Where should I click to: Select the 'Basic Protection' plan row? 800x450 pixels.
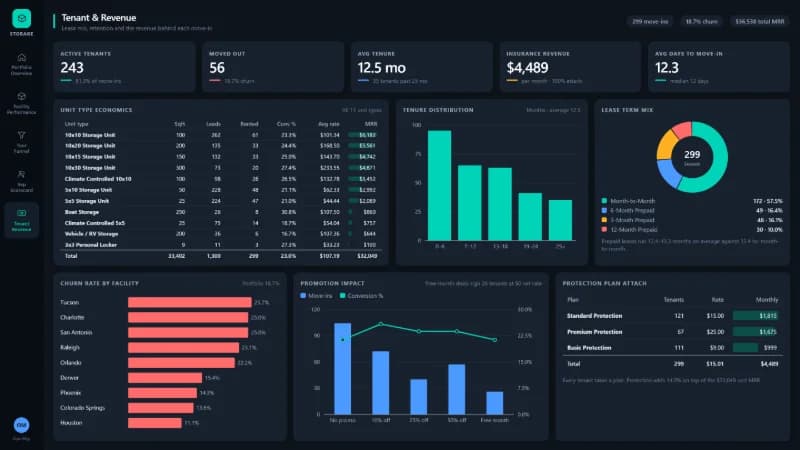coord(672,347)
